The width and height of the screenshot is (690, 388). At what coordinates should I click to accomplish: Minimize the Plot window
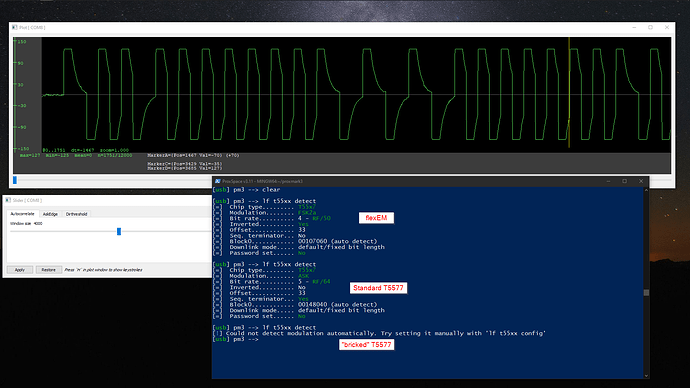coord(634,27)
